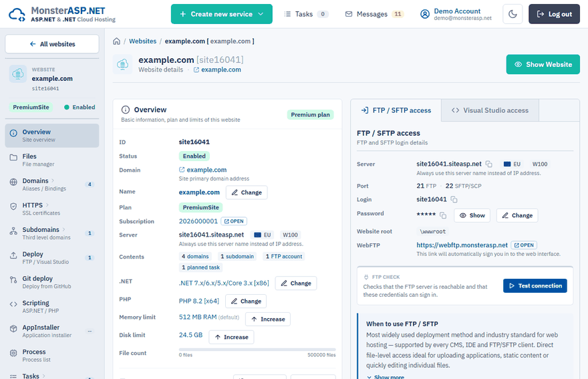The width and height of the screenshot is (588, 379).
Task: Click the 1 planned task tag
Action: point(200,267)
